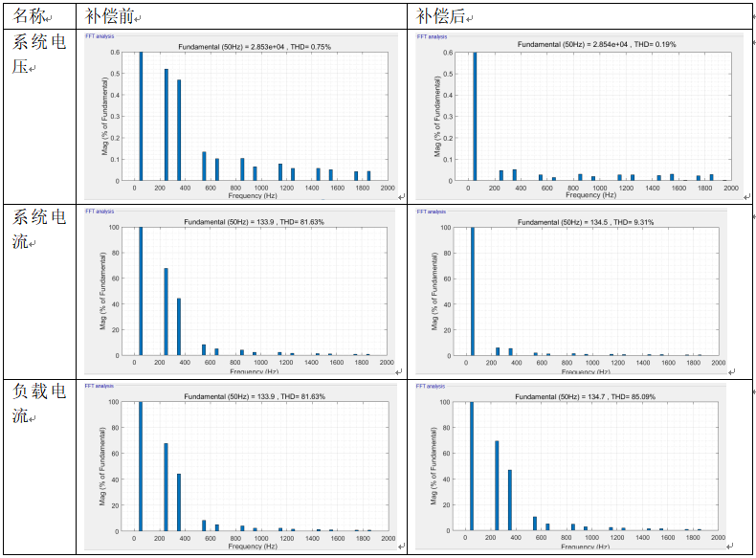Screen dimensions: 756x558
Task: Select the 负载电流 row label
Action: tap(38, 403)
